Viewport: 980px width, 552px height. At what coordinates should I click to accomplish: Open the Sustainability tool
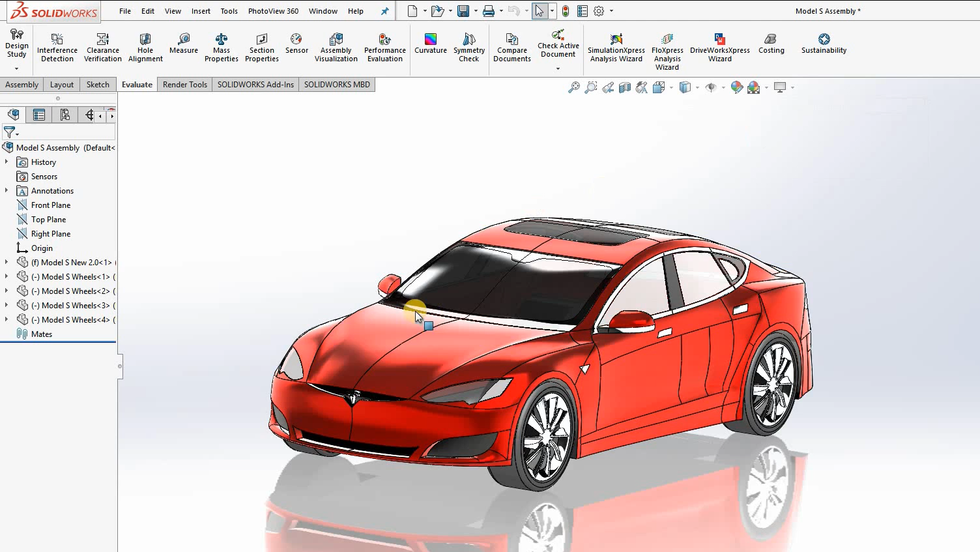823,46
